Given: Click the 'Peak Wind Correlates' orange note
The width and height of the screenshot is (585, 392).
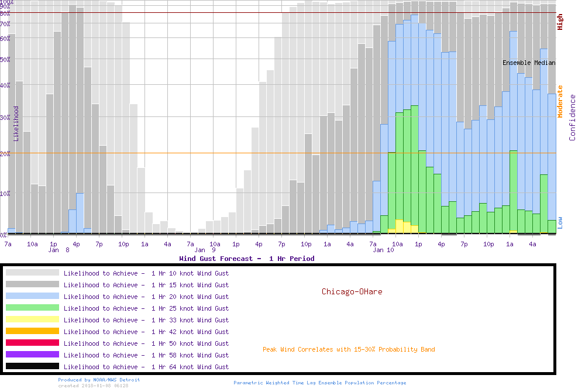Looking at the screenshot, I should 349,350.
